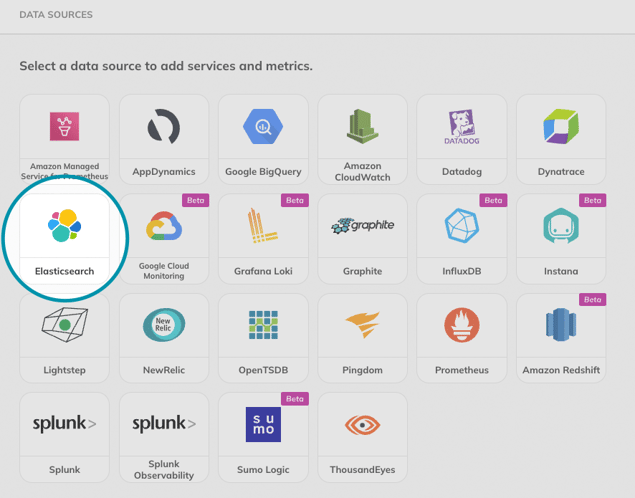
Task: Pick the Google BigQuery hexagon icon
Action: click(x=263, y=126)
